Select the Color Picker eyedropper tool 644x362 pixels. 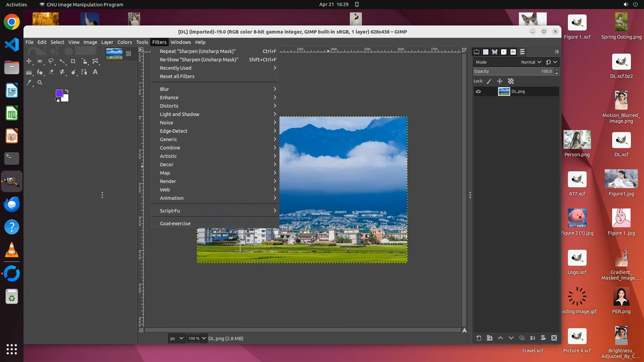[x=29, y=82]
